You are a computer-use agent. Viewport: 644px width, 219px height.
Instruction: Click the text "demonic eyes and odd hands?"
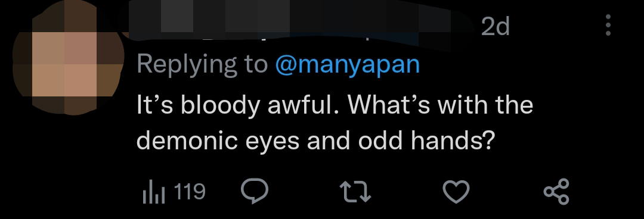(314, 140)
